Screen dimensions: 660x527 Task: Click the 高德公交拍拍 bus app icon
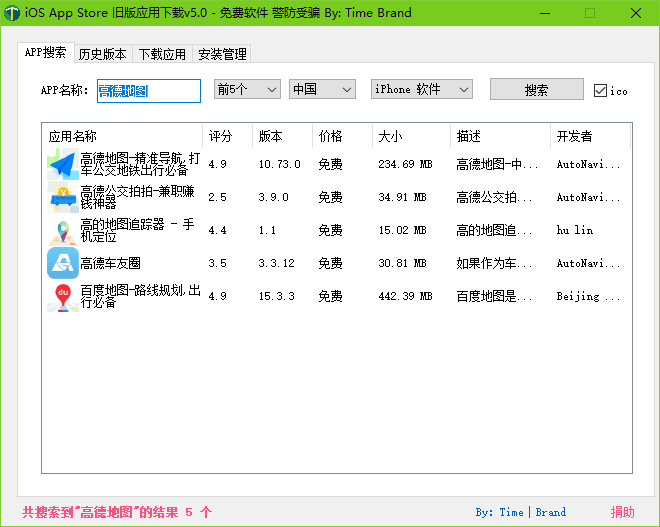tap(63, 197)
